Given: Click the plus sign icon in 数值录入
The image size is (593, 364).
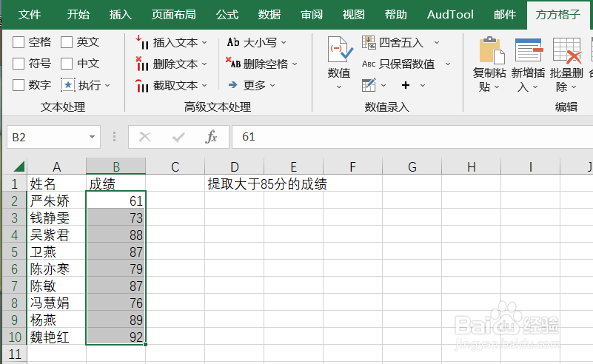Looking at the screenshot, I should tap(406, 85).
